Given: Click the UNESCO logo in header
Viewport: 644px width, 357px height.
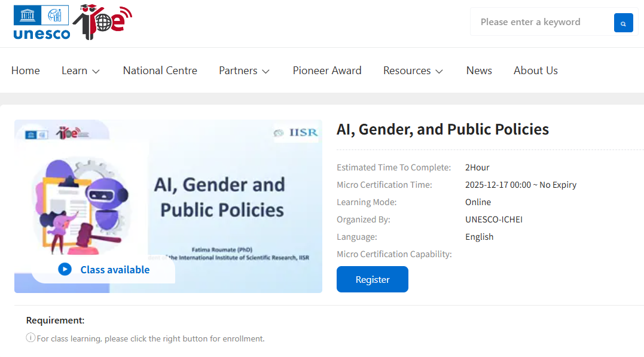Looking at the screenshot, I should point(41,23).
